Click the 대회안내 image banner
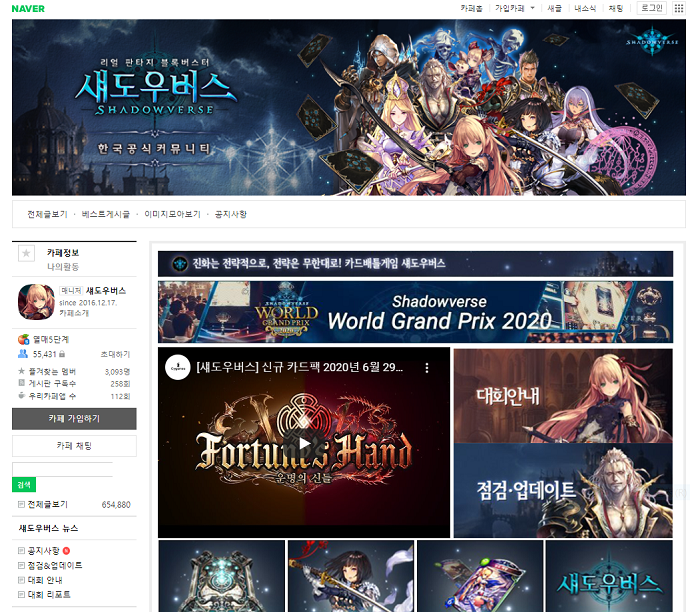 [563, 396]
